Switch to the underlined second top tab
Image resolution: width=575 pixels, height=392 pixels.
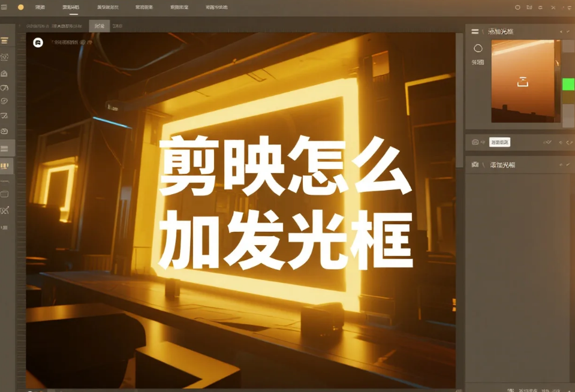coord(71,7)
